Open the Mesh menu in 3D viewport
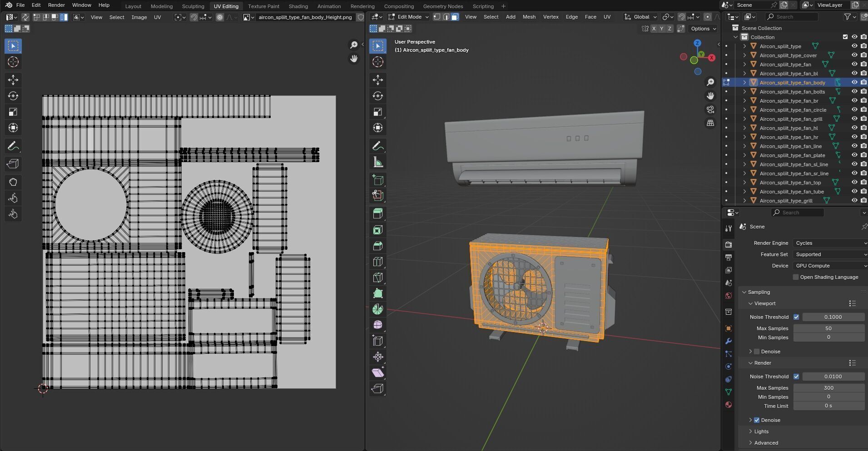Viewport: 868px width, 451px height. [x=529, y=17]
